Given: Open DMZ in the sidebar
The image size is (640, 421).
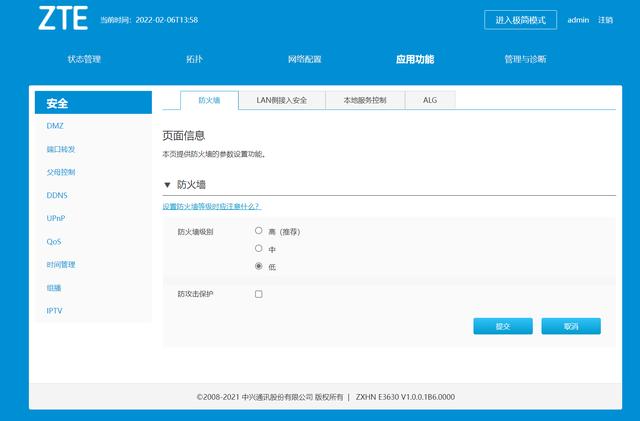Looking at the screenshot, I should tap(55, 126).
